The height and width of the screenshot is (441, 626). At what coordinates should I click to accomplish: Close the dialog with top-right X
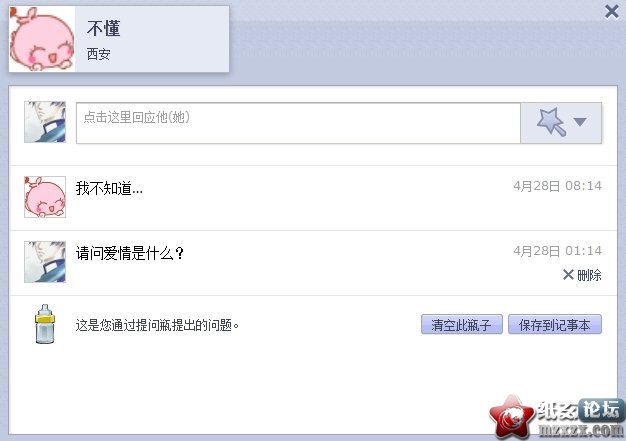611,12
